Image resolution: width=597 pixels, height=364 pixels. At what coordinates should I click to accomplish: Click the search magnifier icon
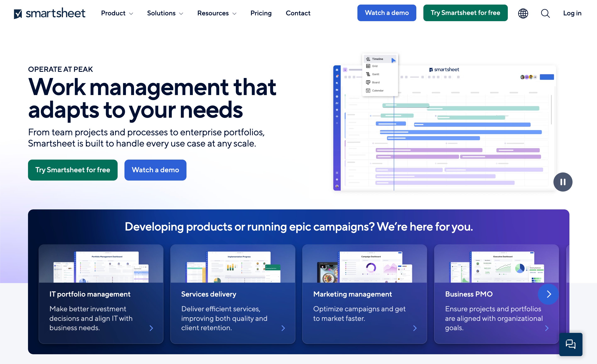pos(545,13)
